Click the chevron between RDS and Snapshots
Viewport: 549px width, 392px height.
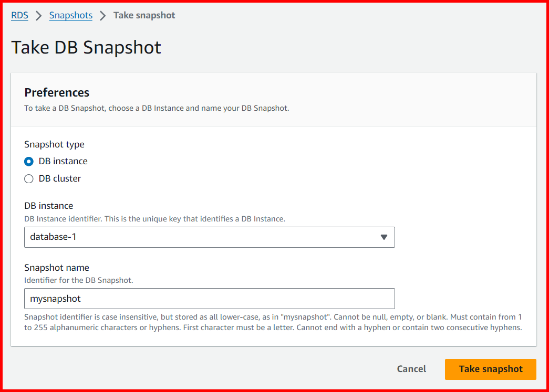(x=38, y=15)
